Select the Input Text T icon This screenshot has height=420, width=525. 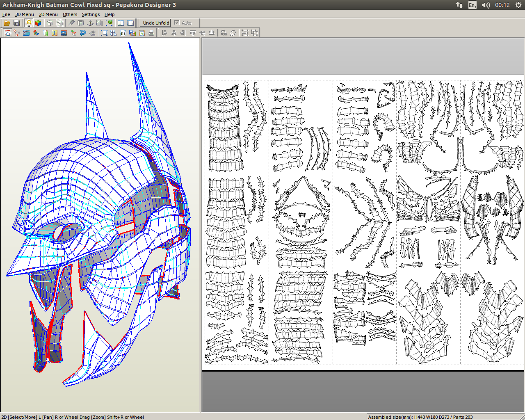(55, 33)
